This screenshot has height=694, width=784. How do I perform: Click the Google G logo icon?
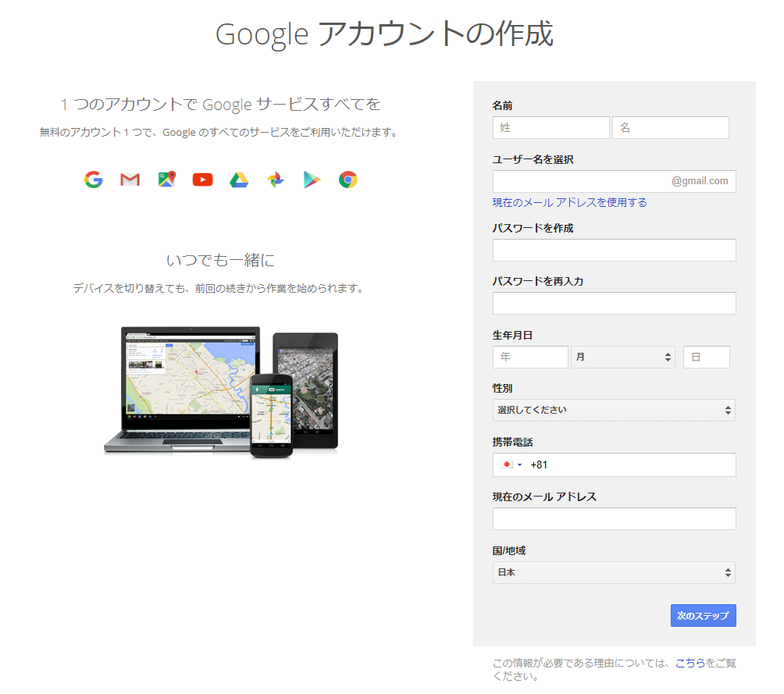94,180
